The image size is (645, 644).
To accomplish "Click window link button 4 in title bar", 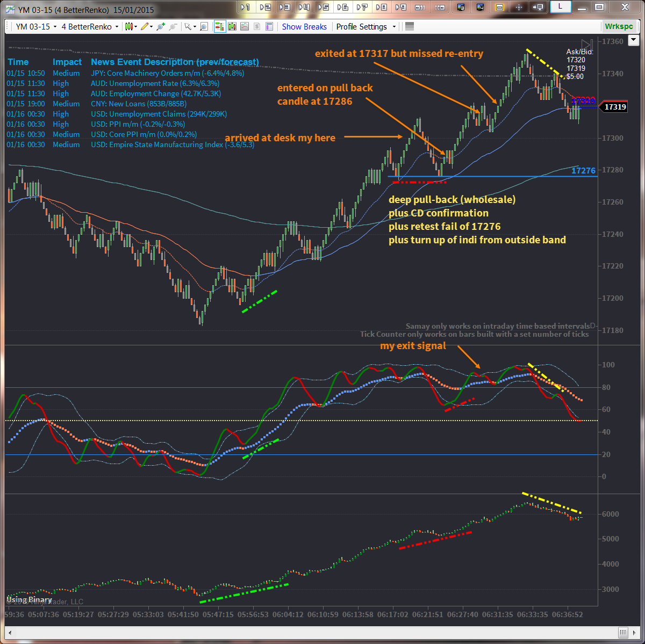I will tap(303, 7).
